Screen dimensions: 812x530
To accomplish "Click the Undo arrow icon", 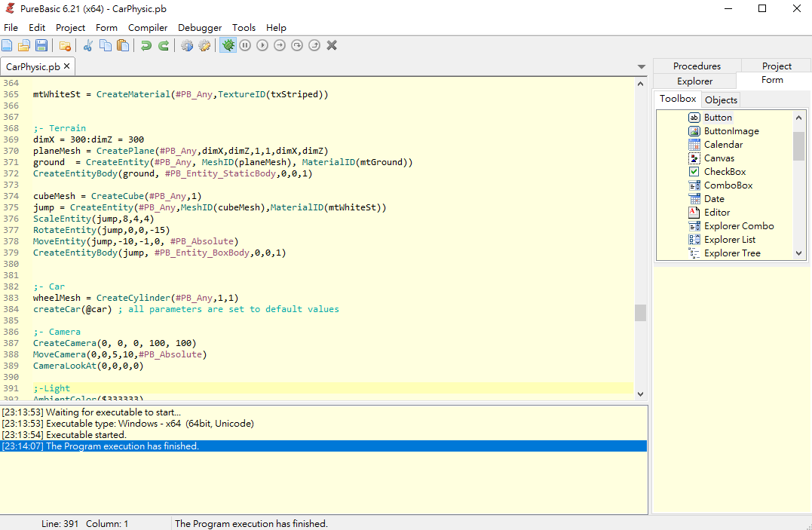I will (146, 45).
